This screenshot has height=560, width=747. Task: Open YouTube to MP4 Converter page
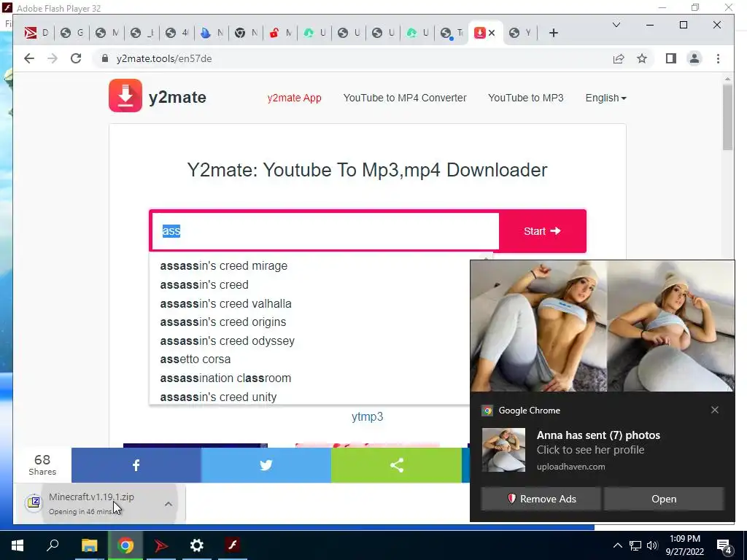[405, 98]
